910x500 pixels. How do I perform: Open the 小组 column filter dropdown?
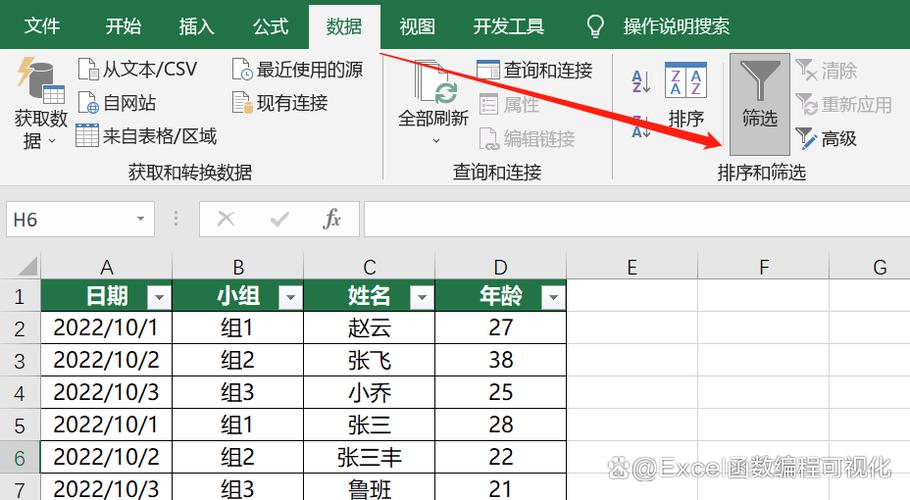tap(290, 298)
